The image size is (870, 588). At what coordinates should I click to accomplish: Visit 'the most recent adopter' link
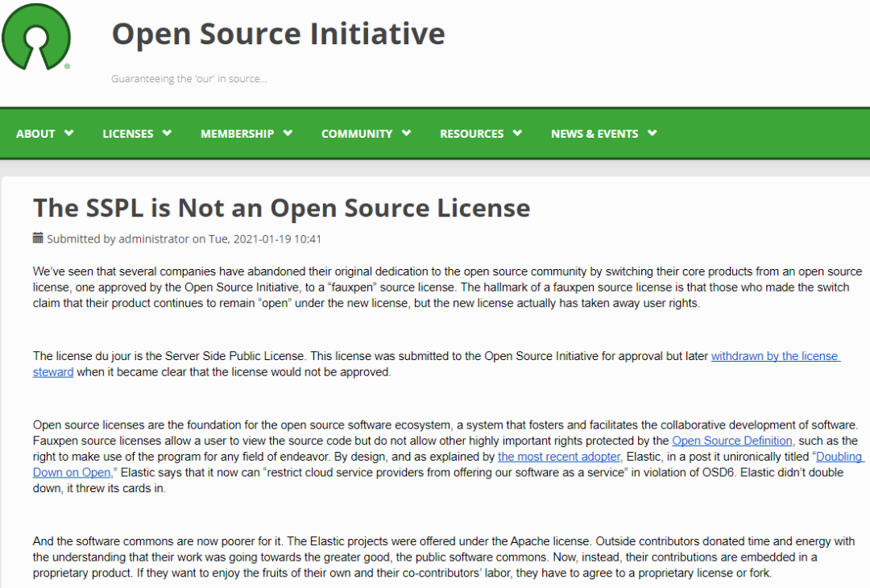559,457
